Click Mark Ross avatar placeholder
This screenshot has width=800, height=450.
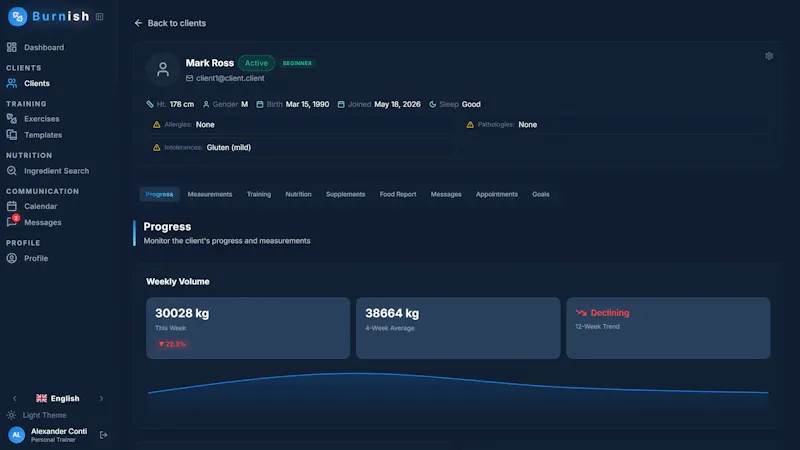point(163,69)
